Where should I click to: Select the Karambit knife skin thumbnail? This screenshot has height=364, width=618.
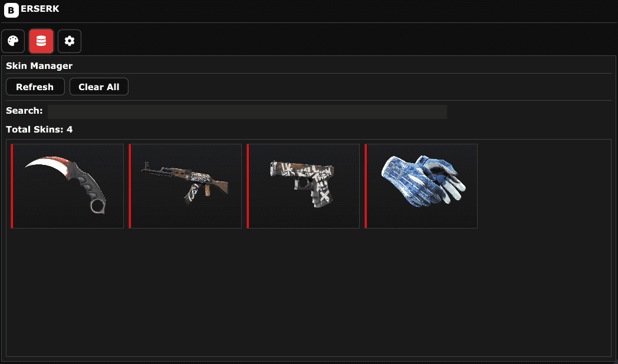[x=67, y=186]
